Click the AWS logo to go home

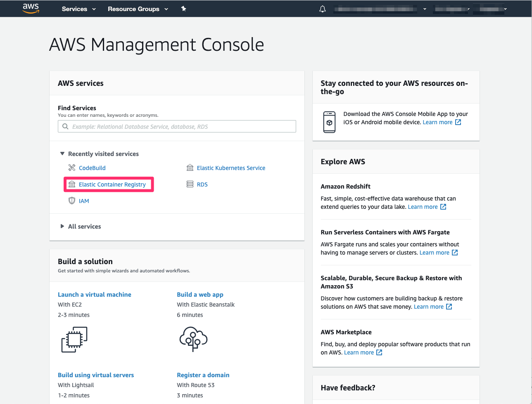coord(30,8)
